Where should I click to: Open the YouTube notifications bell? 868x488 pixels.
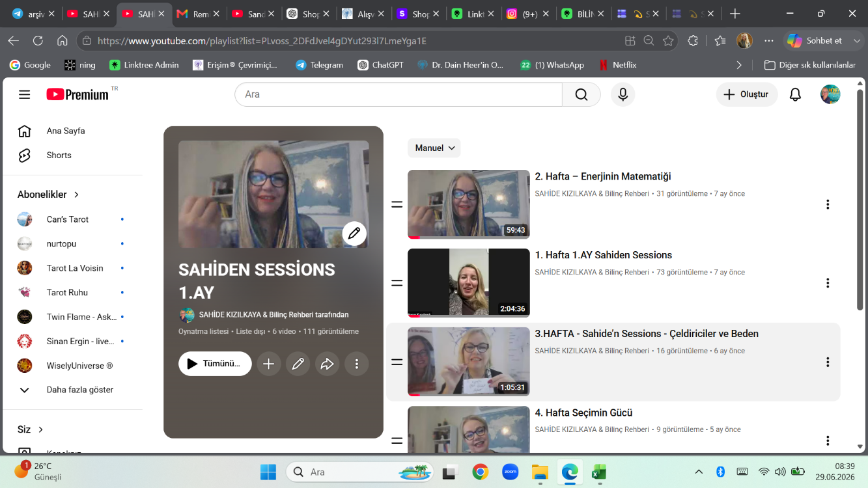click(795, 94)
